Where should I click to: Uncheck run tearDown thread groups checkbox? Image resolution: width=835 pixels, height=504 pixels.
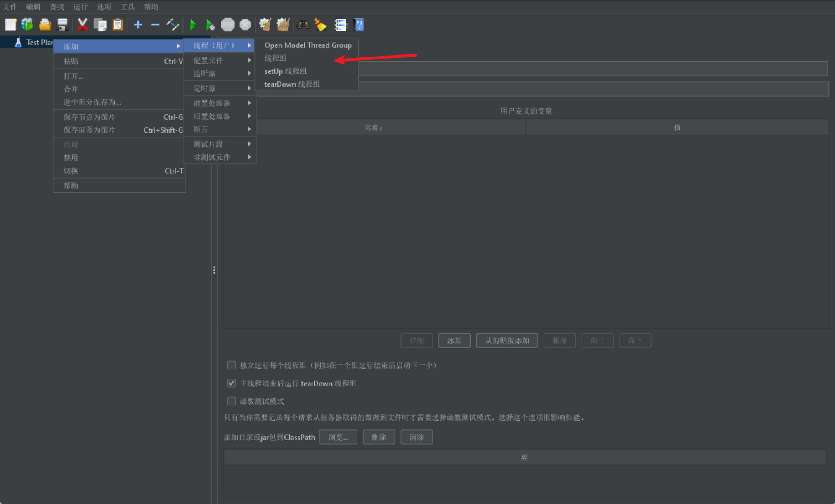[232, 383]
